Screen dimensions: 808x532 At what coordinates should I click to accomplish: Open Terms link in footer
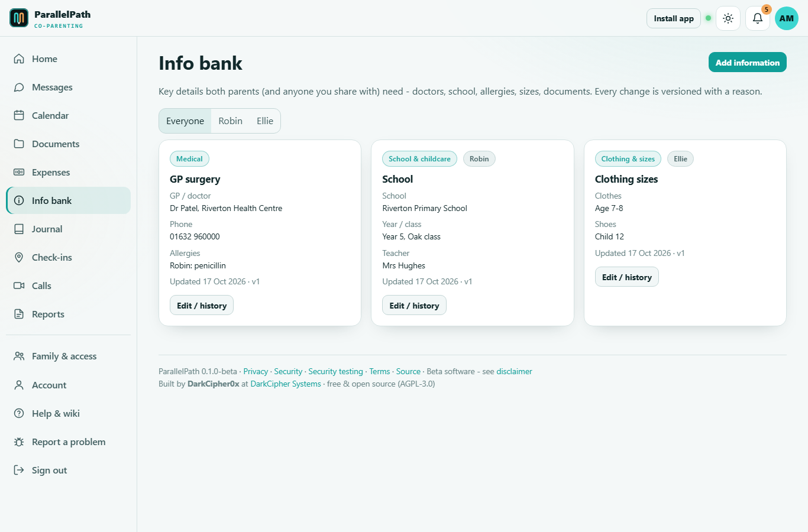(x=380, y=371)
